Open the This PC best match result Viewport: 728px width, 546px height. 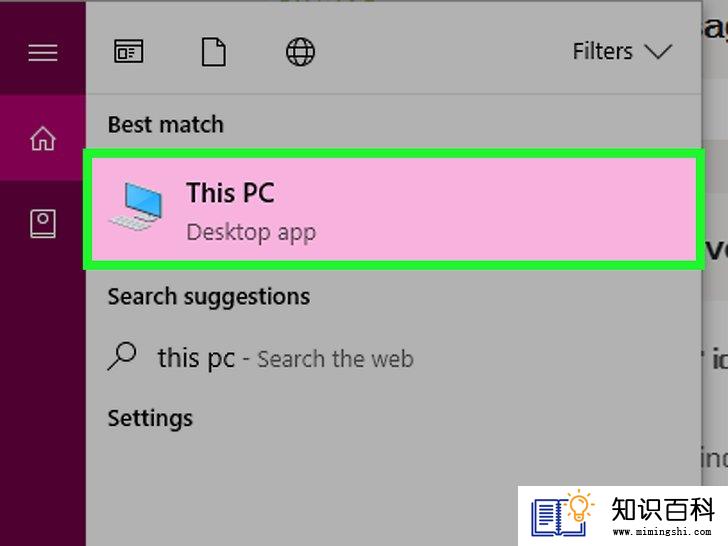coord(394,209)
